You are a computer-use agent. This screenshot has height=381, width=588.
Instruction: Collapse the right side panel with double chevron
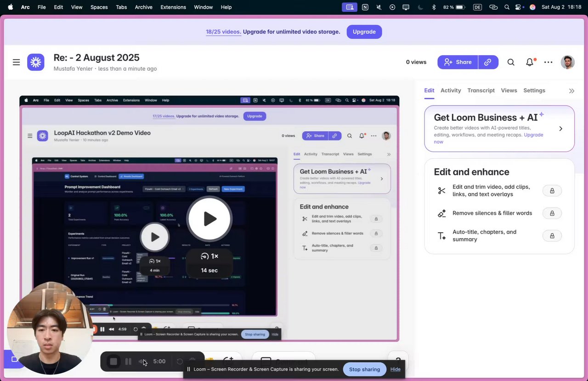(x=571, y=91)
